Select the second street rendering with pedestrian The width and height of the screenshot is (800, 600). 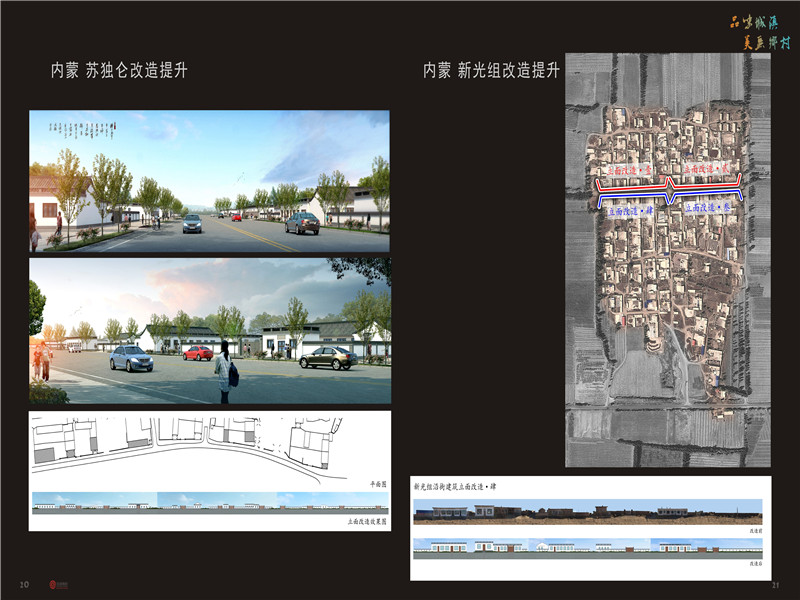click(x=209, y=331)
